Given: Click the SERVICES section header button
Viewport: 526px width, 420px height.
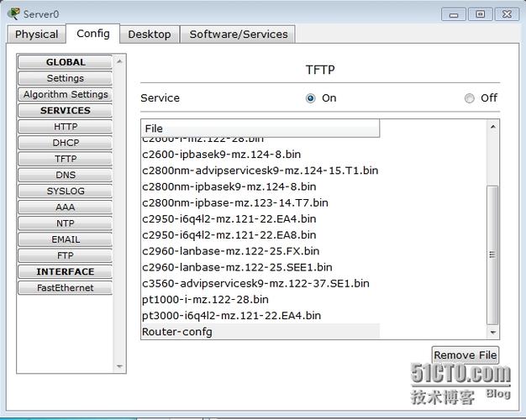Looking at the screenshot, I should [x=65, y=110].
